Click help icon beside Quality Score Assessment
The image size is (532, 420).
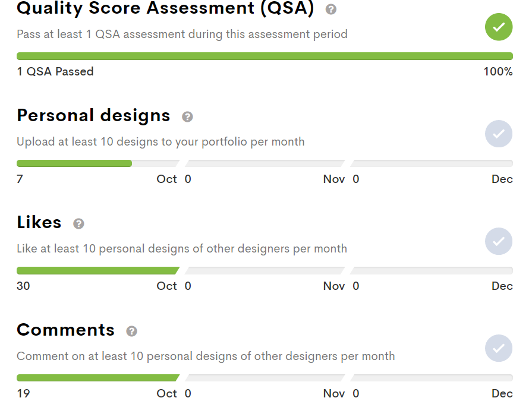[x=331, y=9]
